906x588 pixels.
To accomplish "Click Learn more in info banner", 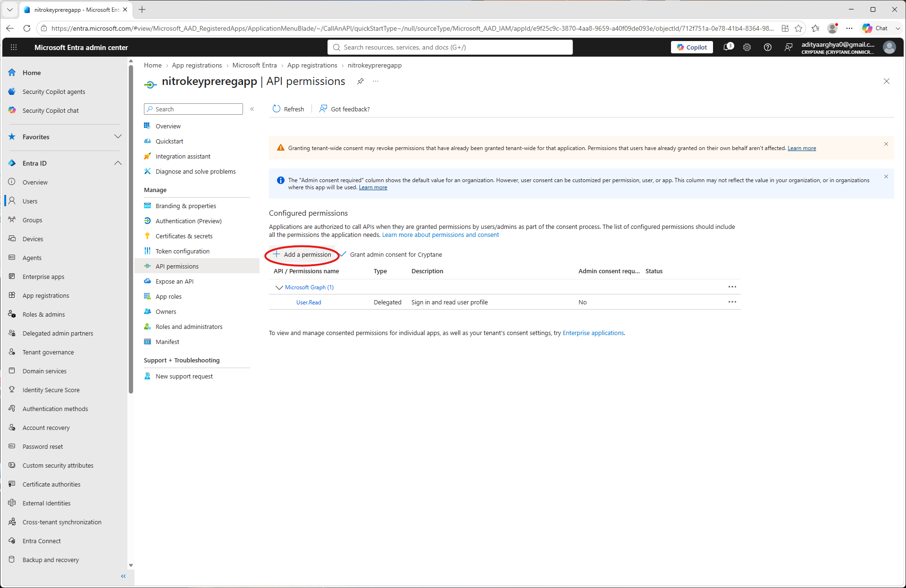I will tap(373, 188).
